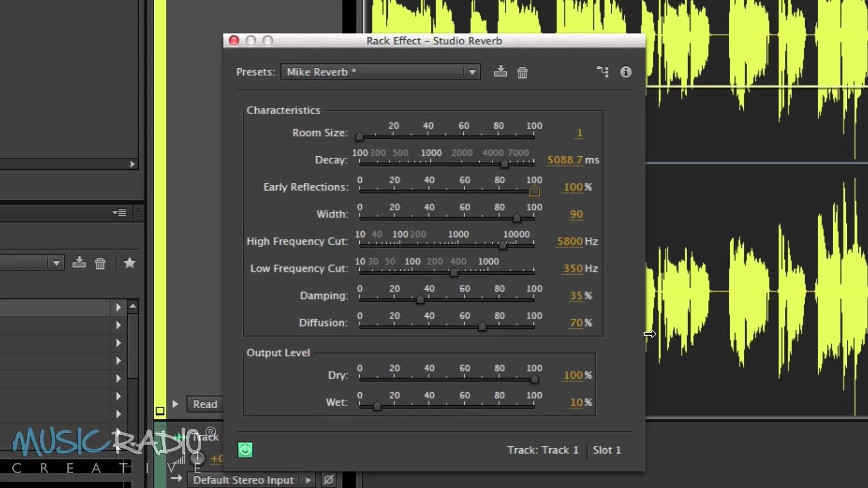Click the info icon in the Studio Reverb dialog
Image resolution: width=868 pixels, height=488 pixels.
click(x=626, y=71)
